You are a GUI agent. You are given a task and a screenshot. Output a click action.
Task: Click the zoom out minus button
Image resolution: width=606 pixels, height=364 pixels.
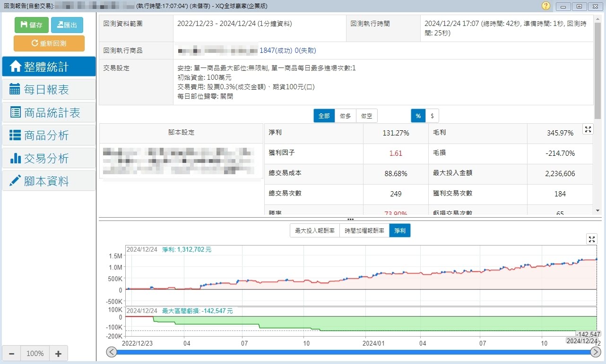(x=12, y=354)
